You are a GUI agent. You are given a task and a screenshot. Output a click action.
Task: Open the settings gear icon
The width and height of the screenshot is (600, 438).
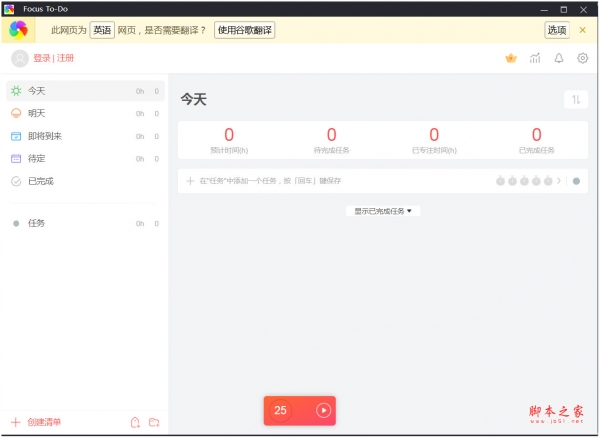(582, 58)
